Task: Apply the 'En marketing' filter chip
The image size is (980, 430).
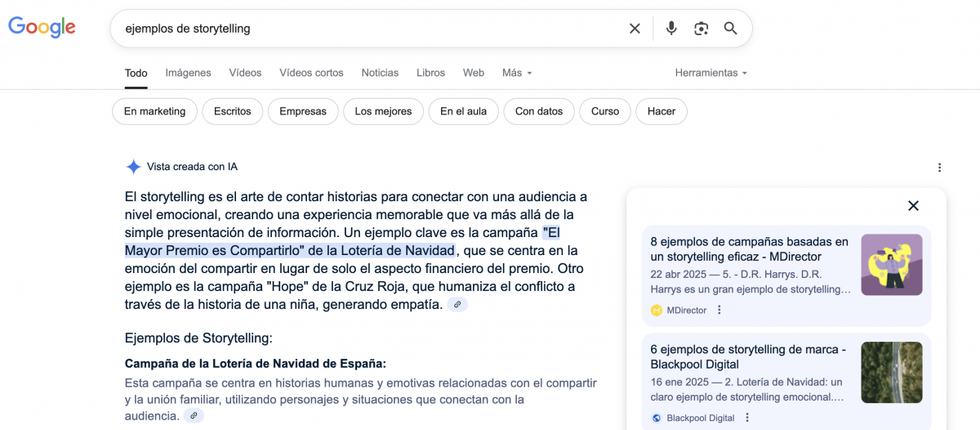Action: pyautogui.click(x=154, y=111)
